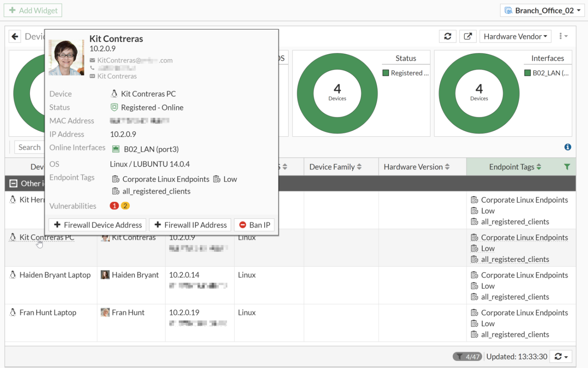
Task: Open the refresh interval dropdown arrow
Action: 566,356
